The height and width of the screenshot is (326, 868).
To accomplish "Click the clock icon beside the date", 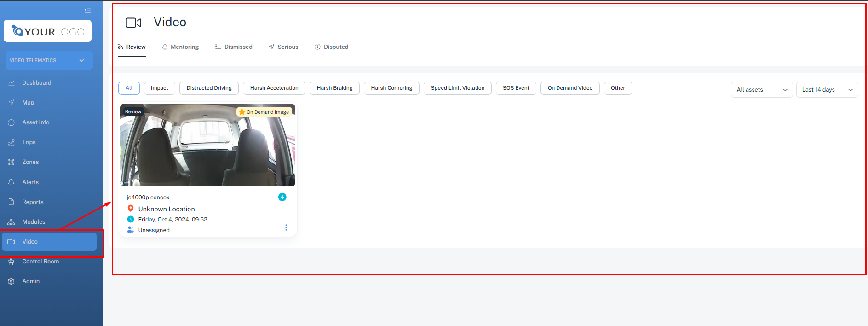I will (131, 219).
